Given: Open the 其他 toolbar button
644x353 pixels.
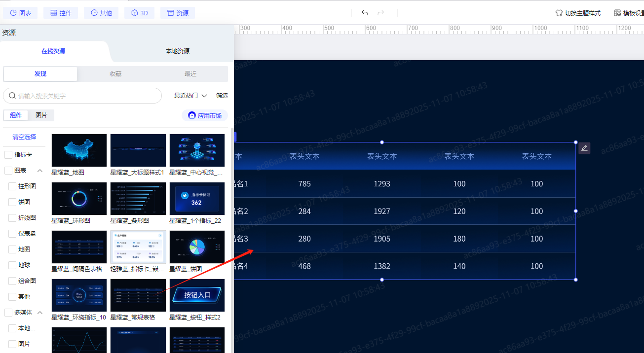Looking at the screenshot, I should click(x=101, y=13).
